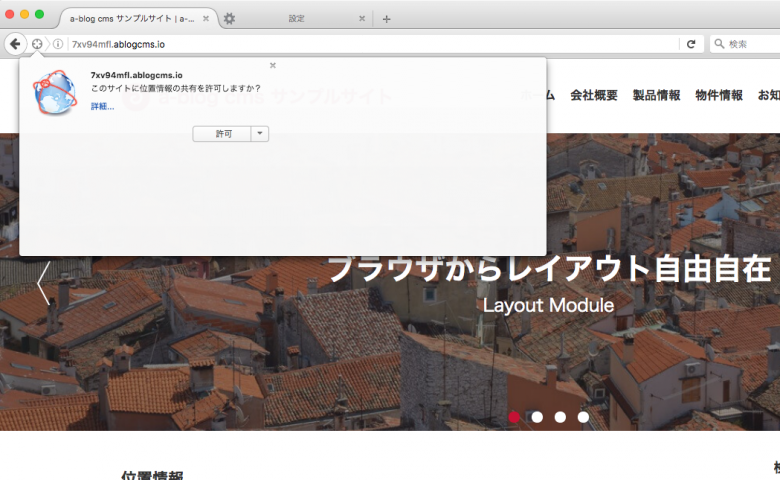Go back with the browser back arrow

(15, 44)
